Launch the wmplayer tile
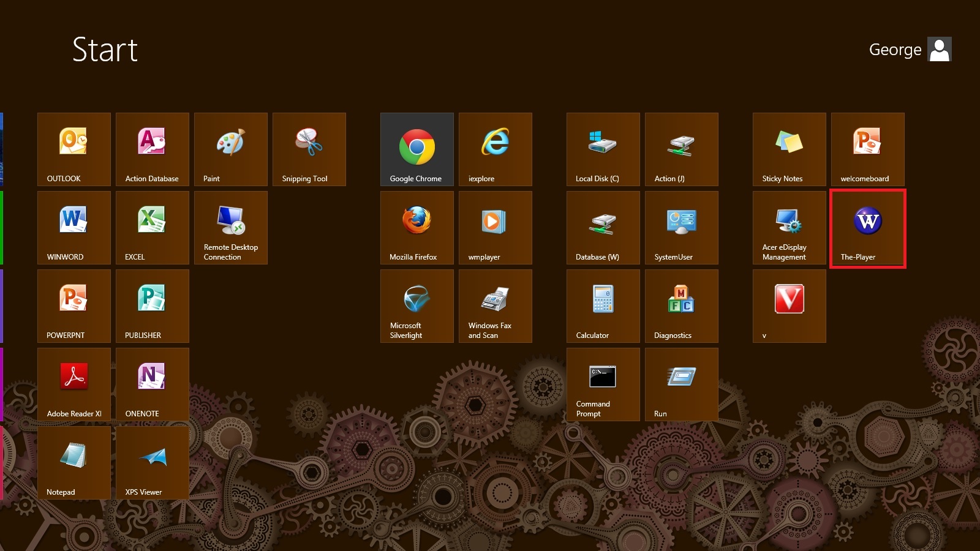 click(x=496, y=228)
